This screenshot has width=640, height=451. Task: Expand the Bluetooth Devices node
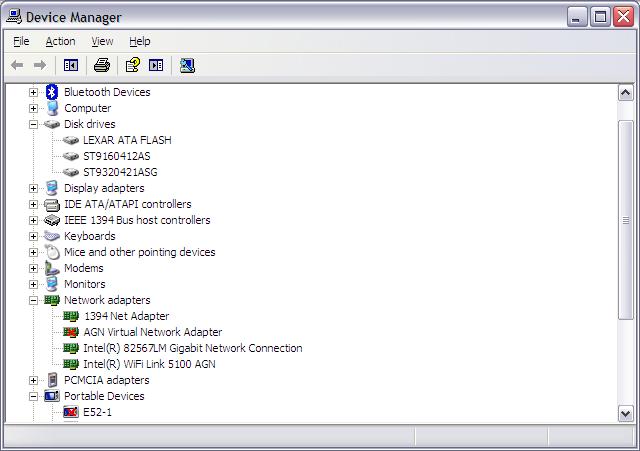click(33, 92)
